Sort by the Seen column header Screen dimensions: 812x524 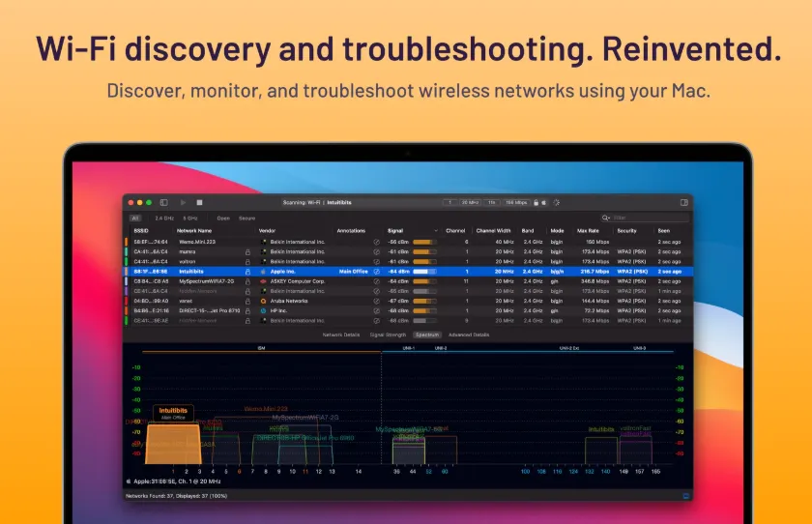click(664, 231)
